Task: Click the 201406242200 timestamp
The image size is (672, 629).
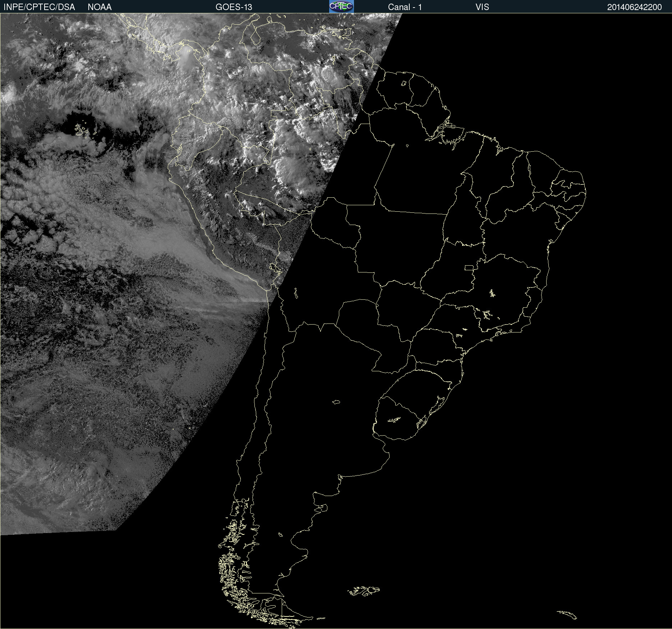Action: [635, 7]
